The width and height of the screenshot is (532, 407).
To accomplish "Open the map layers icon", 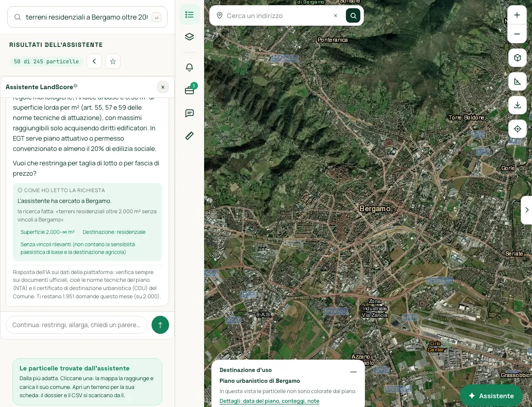I will (x=189, y=37).
